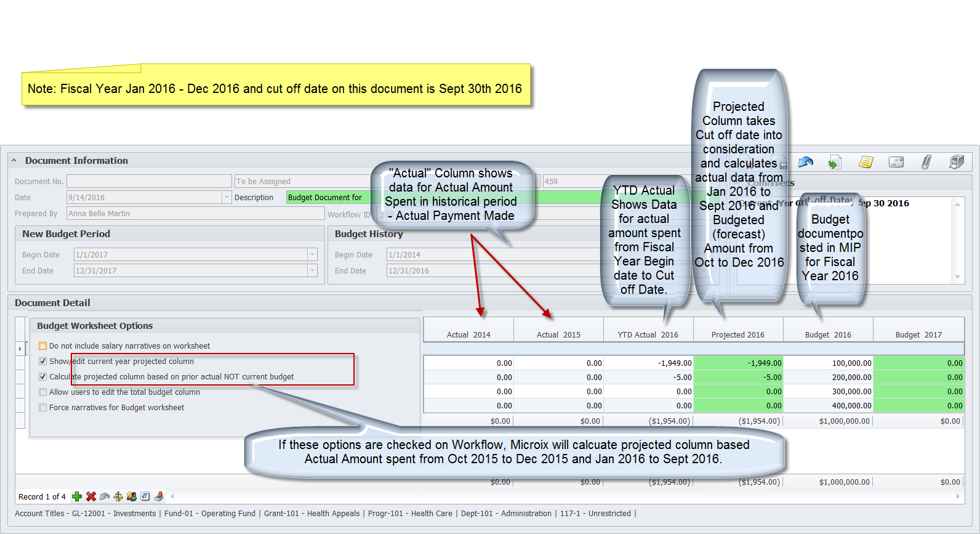Viewport: 980px width, 534px height.
Task: Click the 'YTD Actual 2016' column header
Action: pyautogui.click(x=648, y=334)
